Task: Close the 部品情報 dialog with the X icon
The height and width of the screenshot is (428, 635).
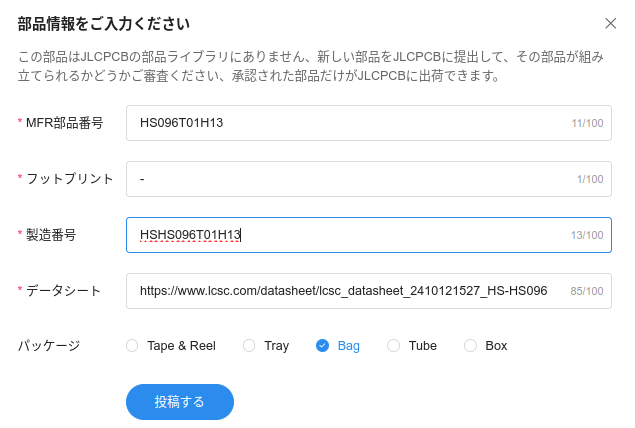Action: click(610, 23)
